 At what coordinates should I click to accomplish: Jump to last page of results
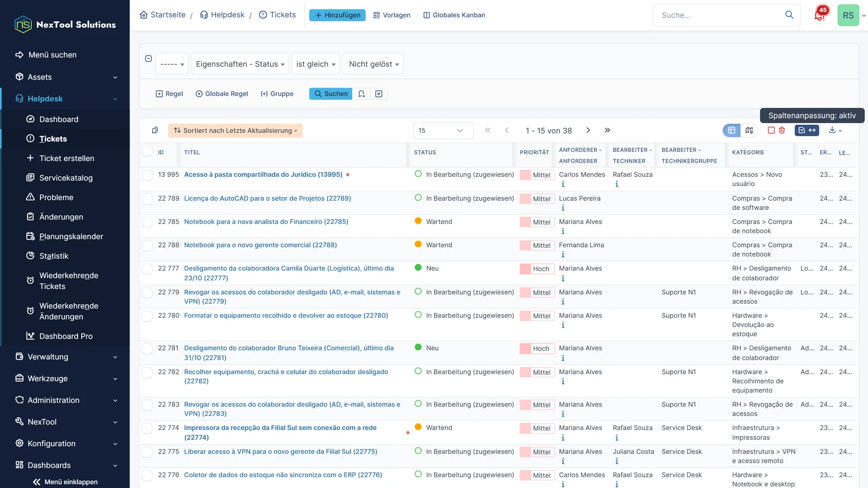tap(607, 130)
